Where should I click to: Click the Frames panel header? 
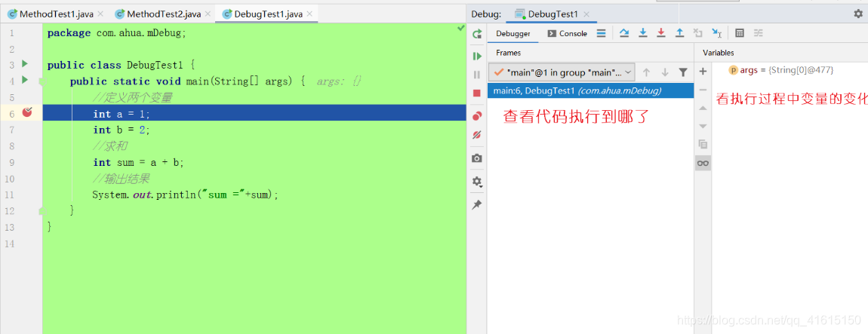[508, 53]
